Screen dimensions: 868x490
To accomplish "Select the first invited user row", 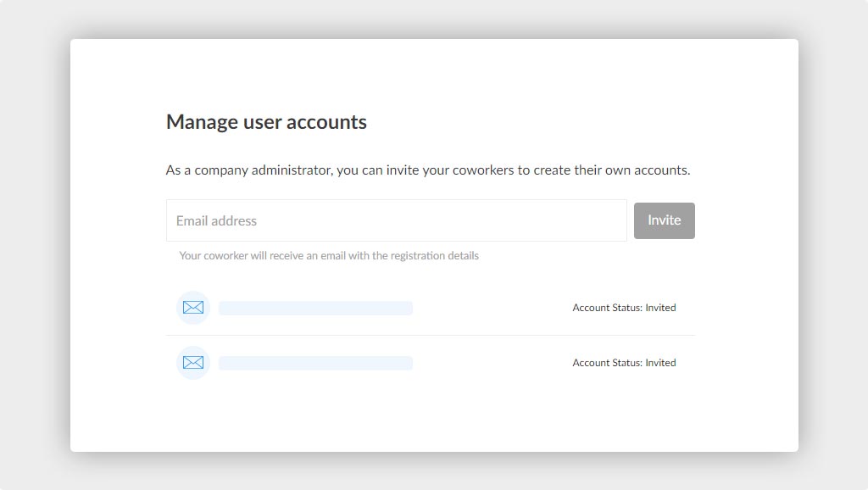I will coord(430,307).
